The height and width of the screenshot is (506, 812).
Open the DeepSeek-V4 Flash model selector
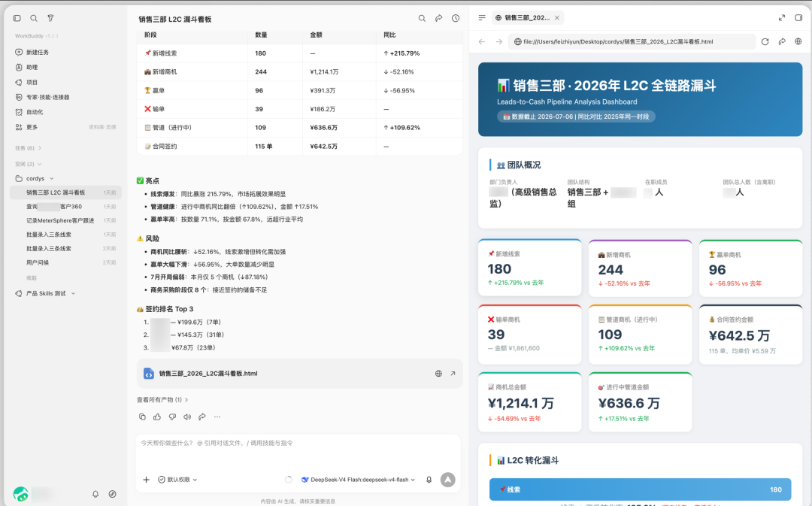point(359,480)
